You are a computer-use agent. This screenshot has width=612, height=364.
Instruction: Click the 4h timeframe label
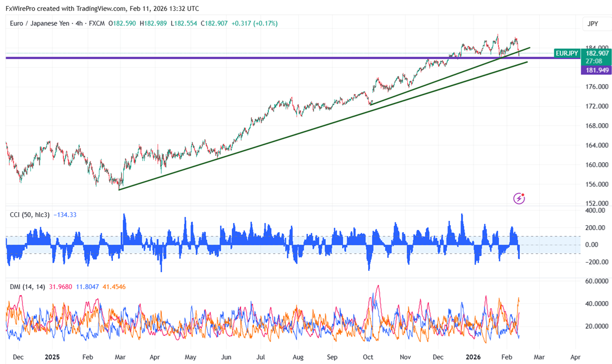click(x=79, y=23)
